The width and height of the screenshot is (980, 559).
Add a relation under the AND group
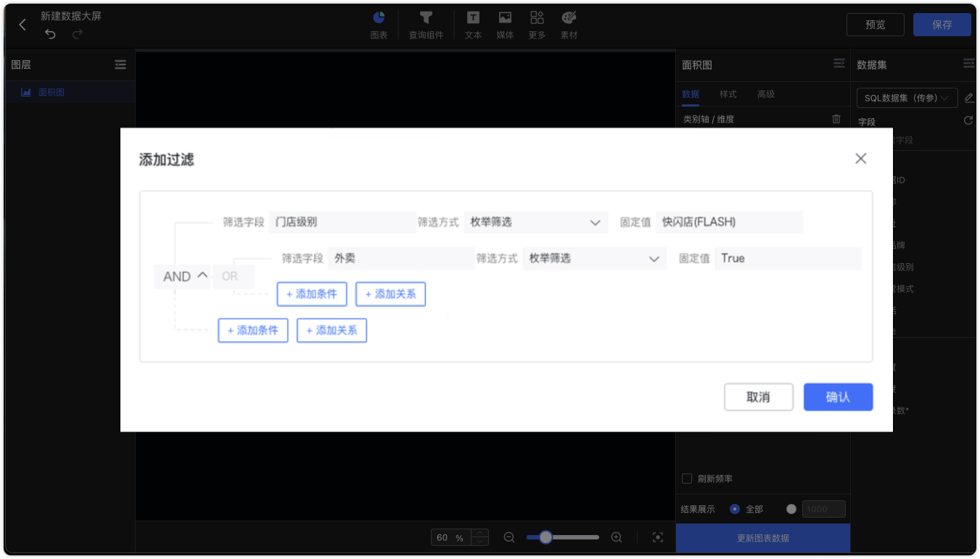[x=332, y=331]
